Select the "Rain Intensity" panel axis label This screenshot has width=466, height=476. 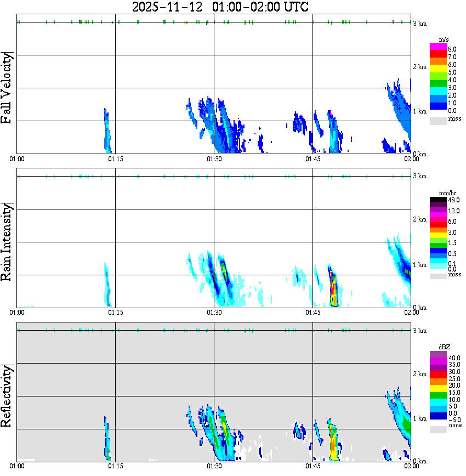(7, 242)
